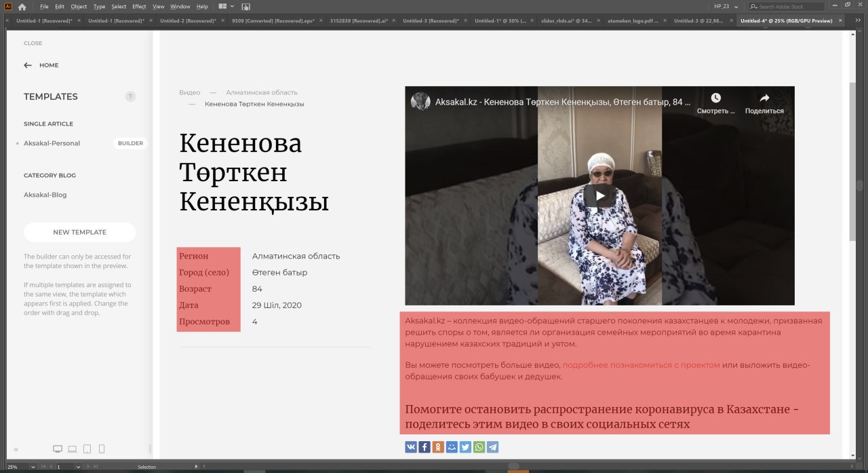868x473 pixels.
Task: Collapse the sidebar with the double-chevron icon
Action: [x=16, y=449]
